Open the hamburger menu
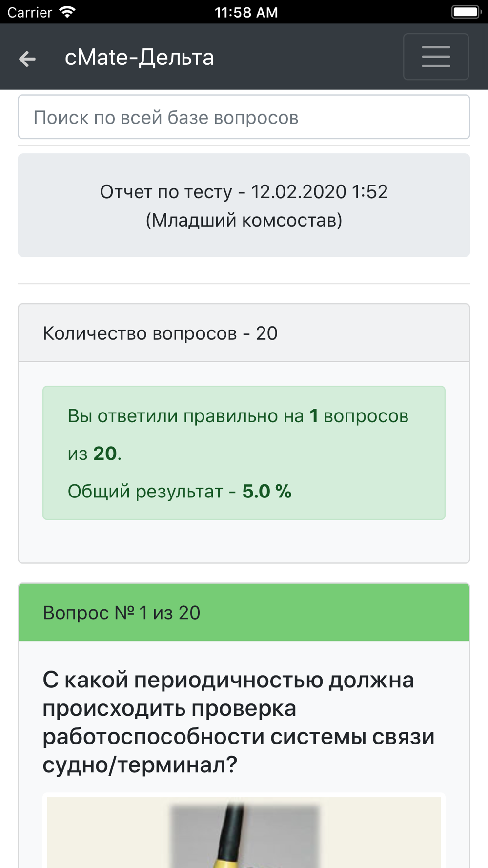488x868 pixels. 436,57
